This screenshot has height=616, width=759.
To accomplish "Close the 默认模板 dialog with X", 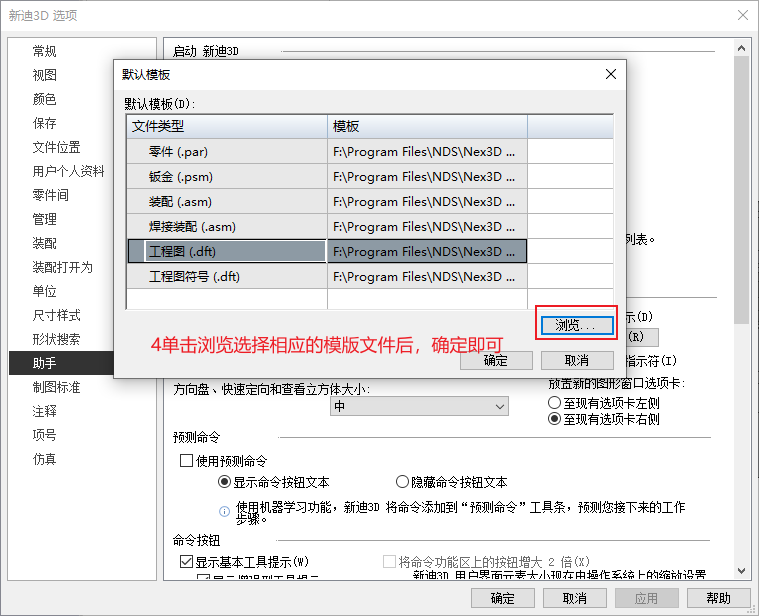I will coord(611,74).
